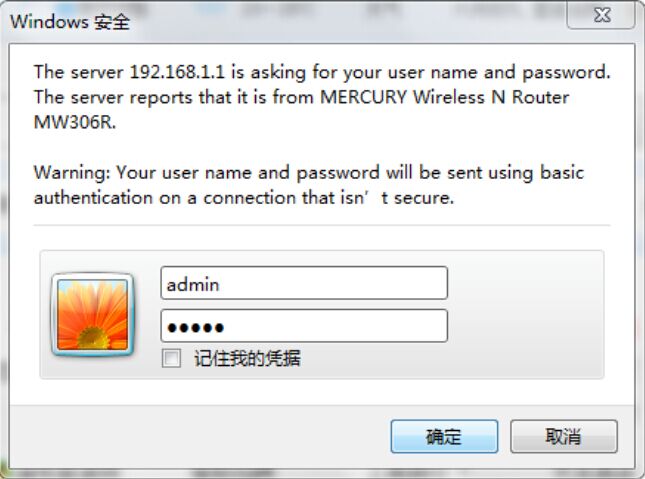This screenshot has width=645, height=479.
Task: Click the MERCURY Wireless N Router text
Action: tap(445, 98)
